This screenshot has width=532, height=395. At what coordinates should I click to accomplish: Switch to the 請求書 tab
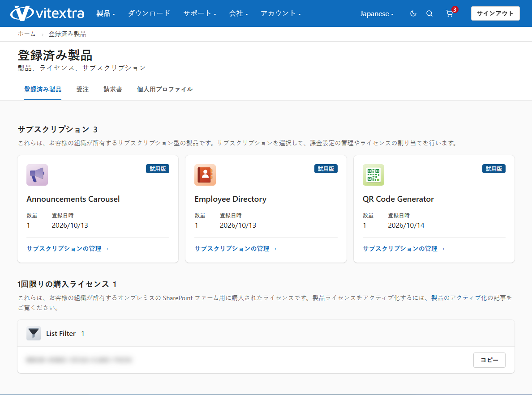point(113,89)
